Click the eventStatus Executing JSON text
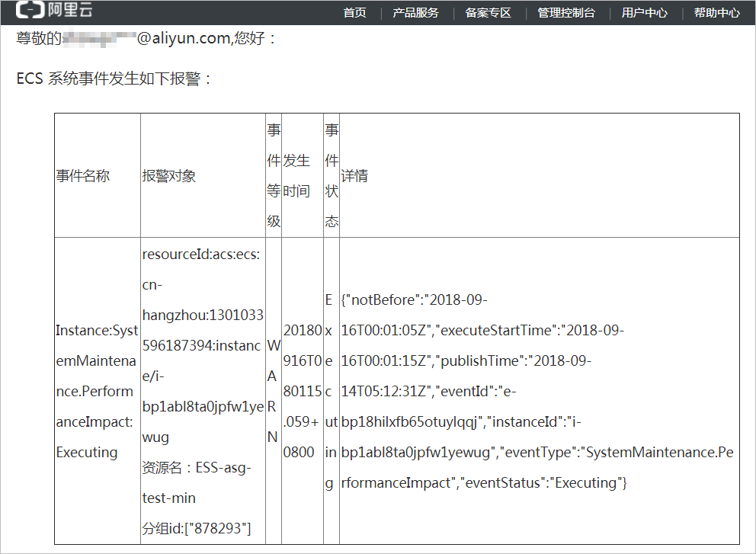 tap(543, 482)
